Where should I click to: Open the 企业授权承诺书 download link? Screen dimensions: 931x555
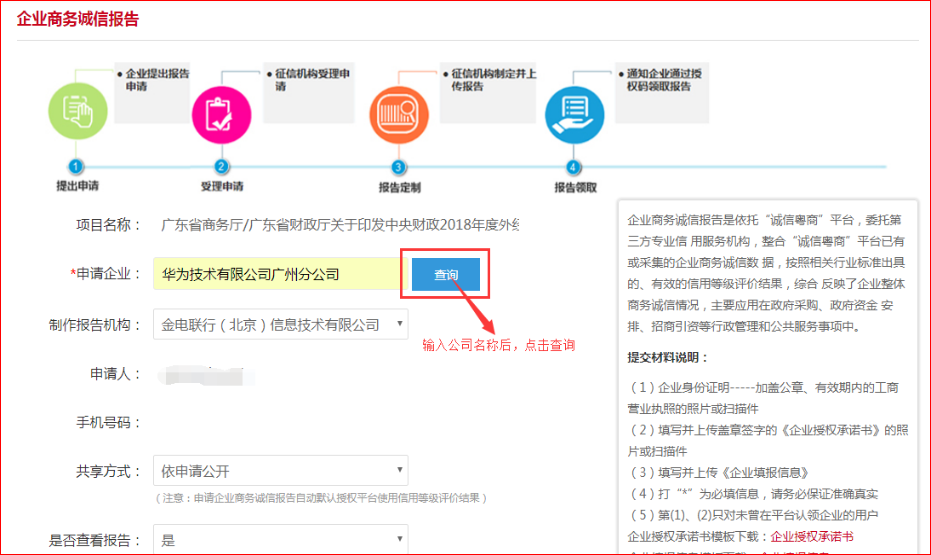[812, 537]
